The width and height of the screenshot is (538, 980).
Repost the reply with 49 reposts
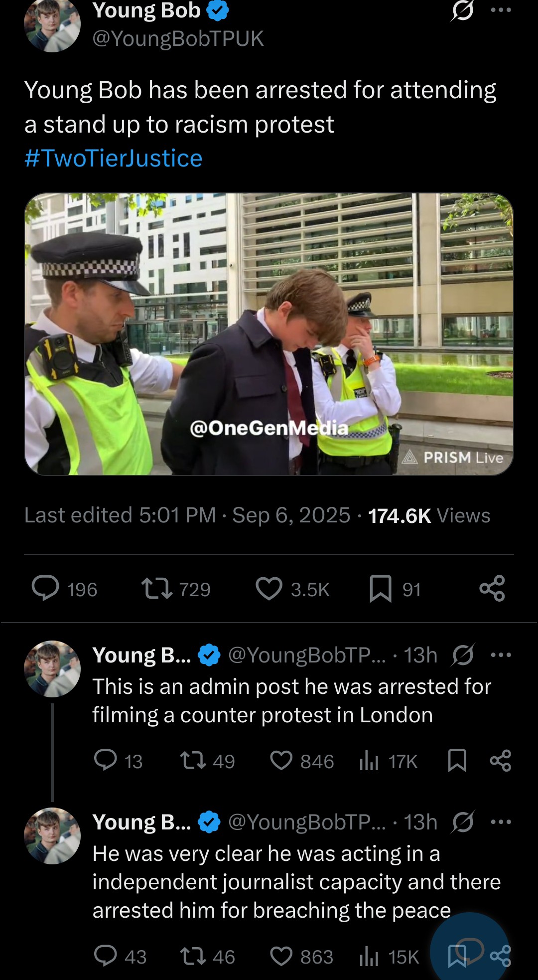tap(193, 761)
